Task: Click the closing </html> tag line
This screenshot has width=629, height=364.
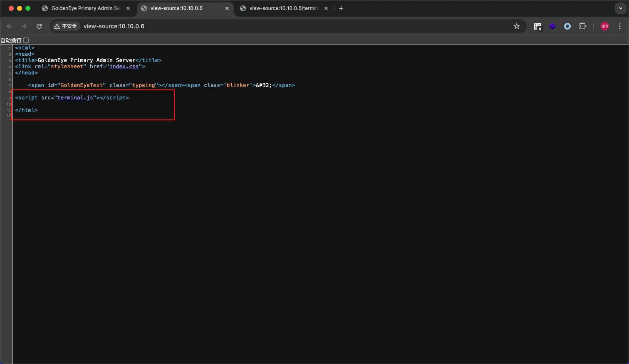Action: click(x=26, y=110)
